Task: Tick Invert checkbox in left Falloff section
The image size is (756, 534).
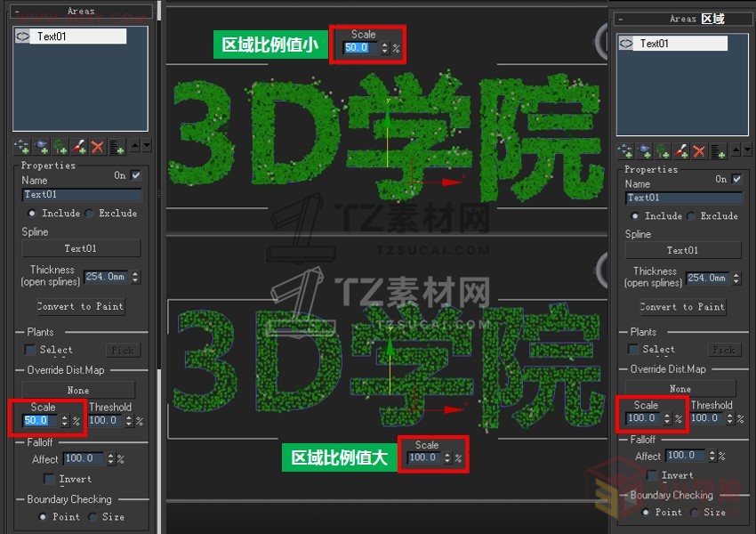Action: pos(49,479)
